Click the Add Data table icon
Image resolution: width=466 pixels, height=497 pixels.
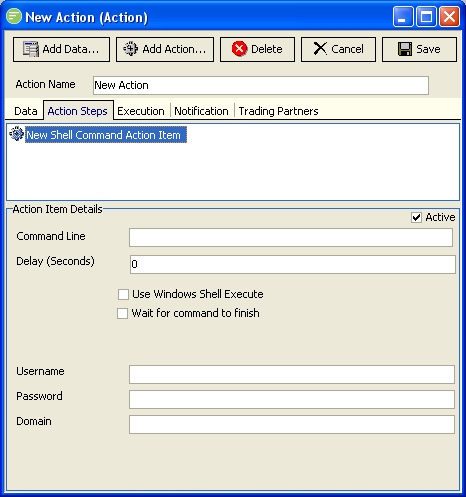tap(31, 49)
